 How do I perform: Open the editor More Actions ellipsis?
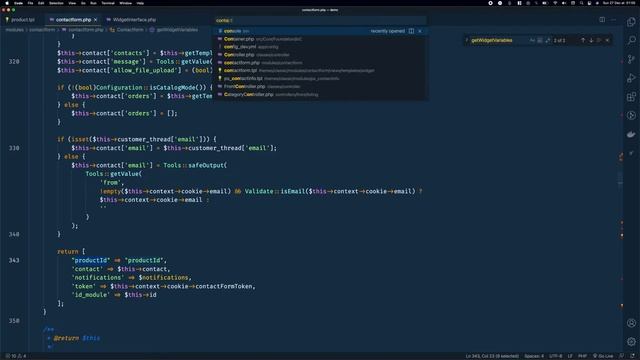pos(613,20)
